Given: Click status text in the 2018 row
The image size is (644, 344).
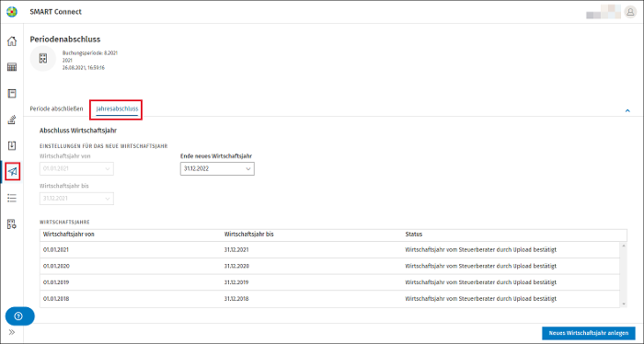Looking at the screenshot, I should 480,299.
